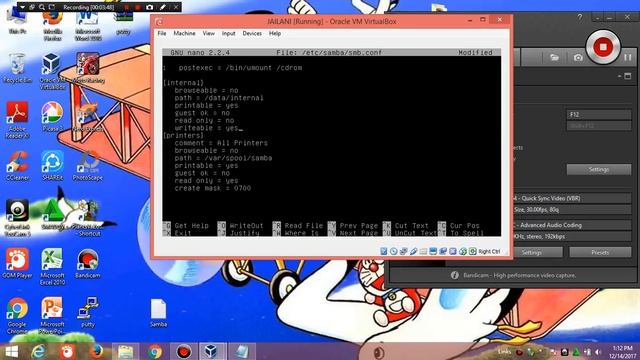This screenshot has height=360, width=640.
Task: Select the Picasa 3 desktop shortcut
Action: click(x=52, y=116)
